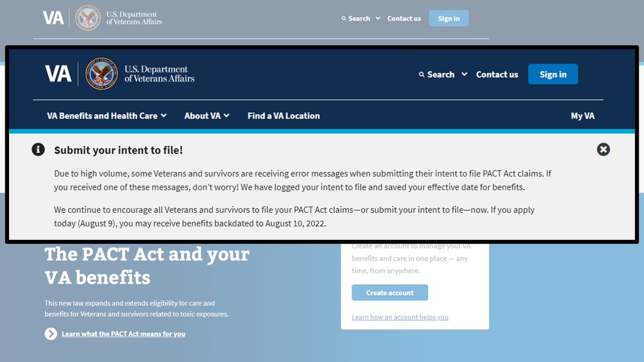The image size is (644, 362).
Task: Open faded Search control in the background page
Action: pyautogui.click(x=361, y=18)
